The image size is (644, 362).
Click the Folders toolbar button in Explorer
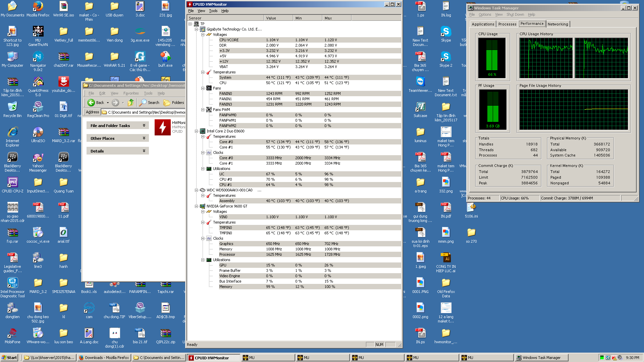(174, 103)
